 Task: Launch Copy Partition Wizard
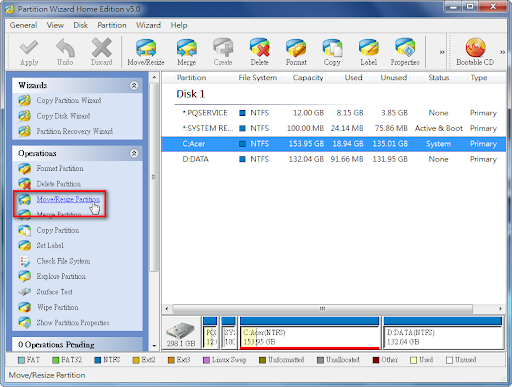69,100
